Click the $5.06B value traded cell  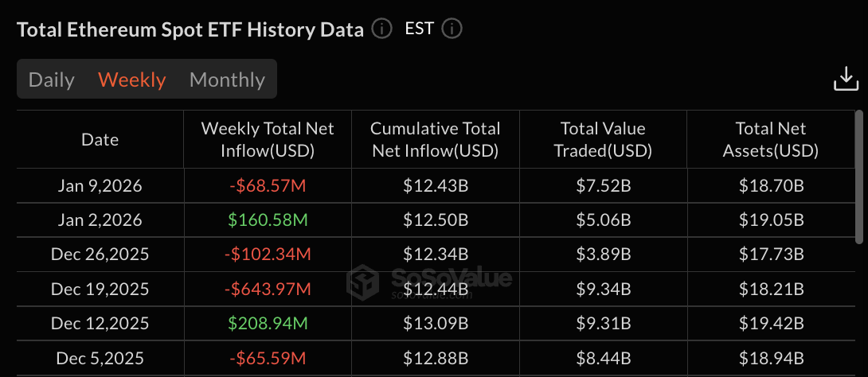[x=604, y=220]
